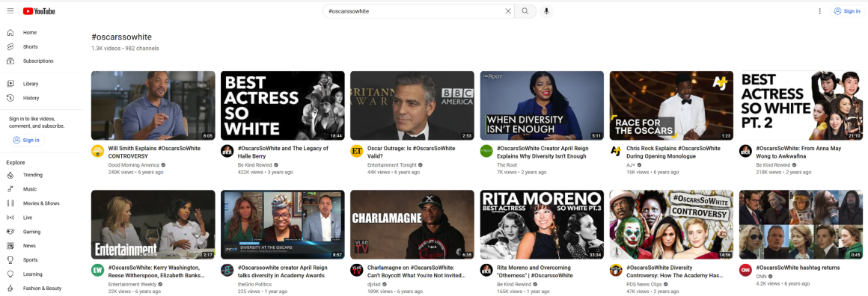Click Sign in button at top right
The image size is (868, 296).
[x=847, y=11]
